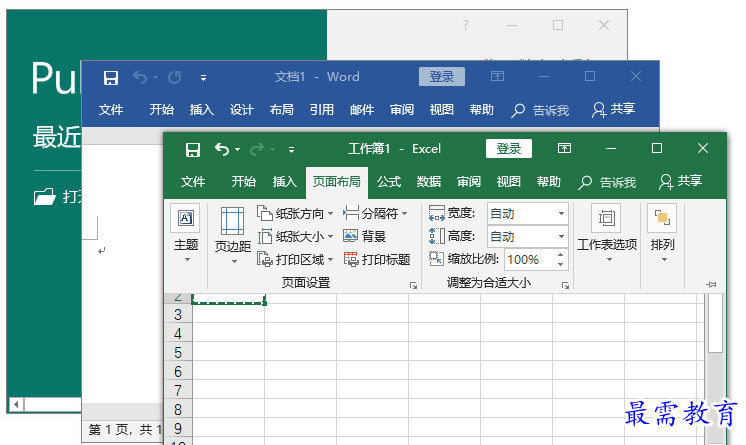Click Publisher left scroll arrow
Screen dimensions: 746x445
tap(16, 405)
